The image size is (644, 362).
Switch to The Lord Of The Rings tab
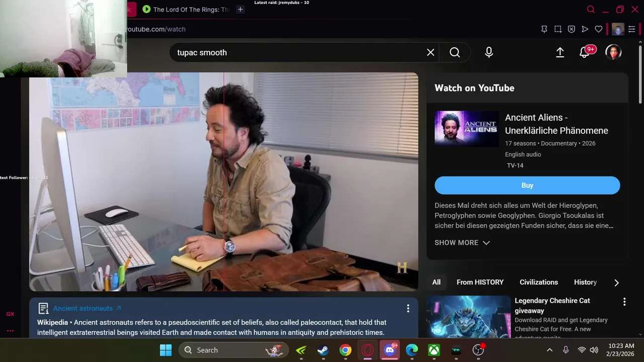click(186, 9)
